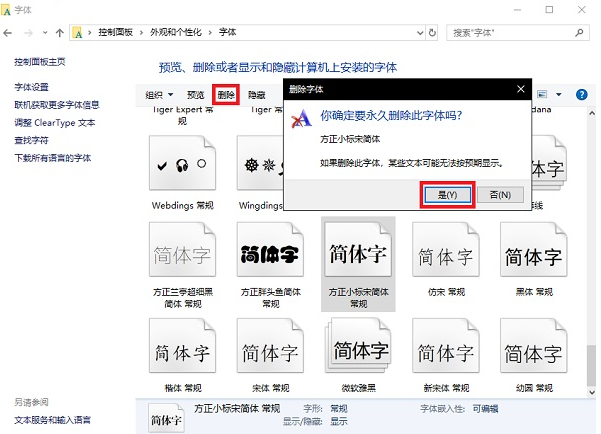Open the blue Help icon
601x434 pixels.
(581, 94)
